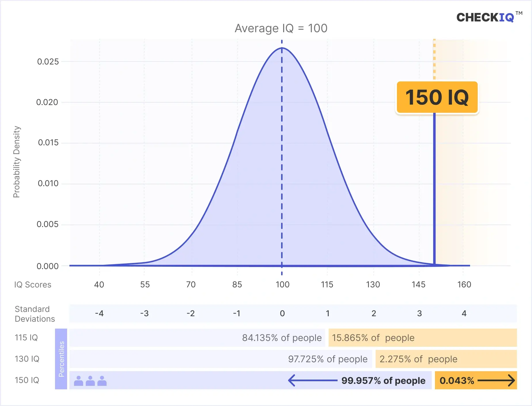Click the 0.015 y-axis value
This screenshot has height=406, width=532.
pyautogui.click(x=48, y=143)
